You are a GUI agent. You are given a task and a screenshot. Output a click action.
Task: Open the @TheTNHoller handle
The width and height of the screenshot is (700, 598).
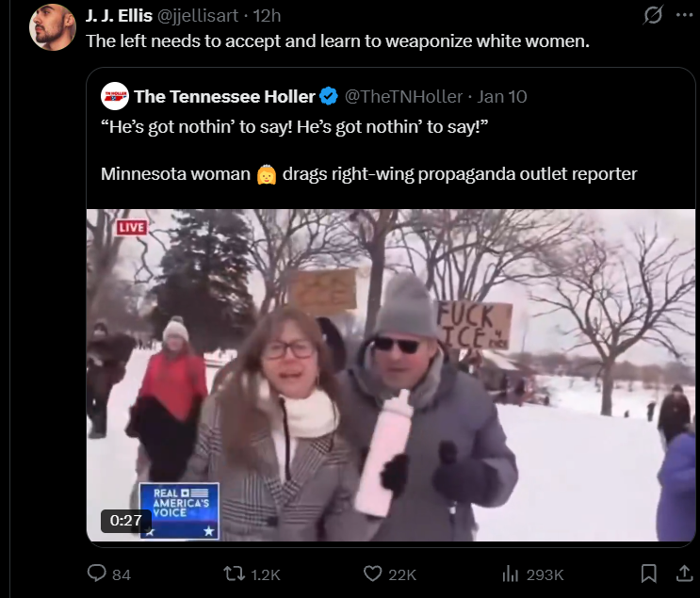coord(403,96)
